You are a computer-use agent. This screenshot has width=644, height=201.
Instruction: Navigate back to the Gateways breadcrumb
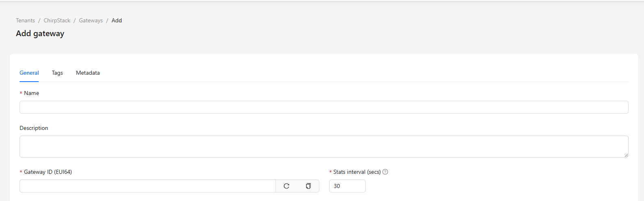point(91,21)
